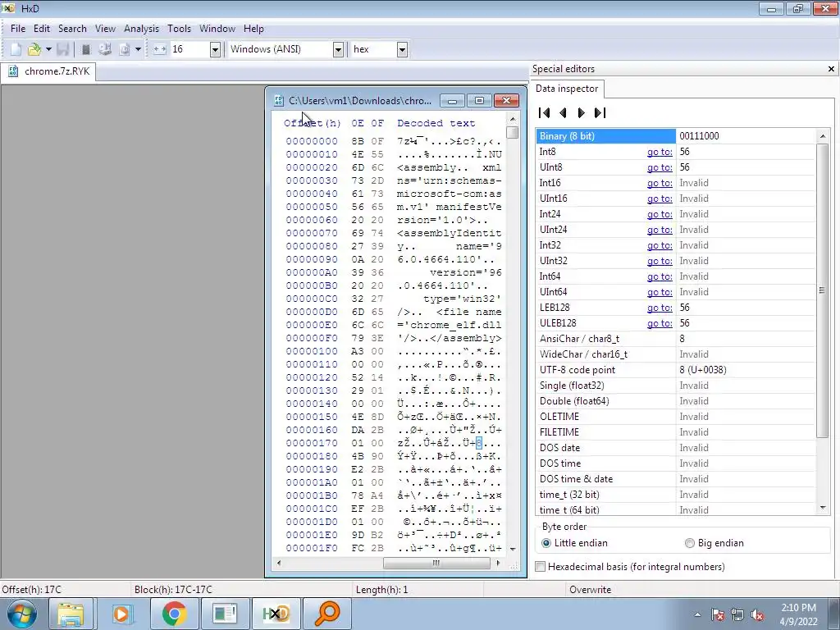Close the Special editors panel

(x=831, y=69)
